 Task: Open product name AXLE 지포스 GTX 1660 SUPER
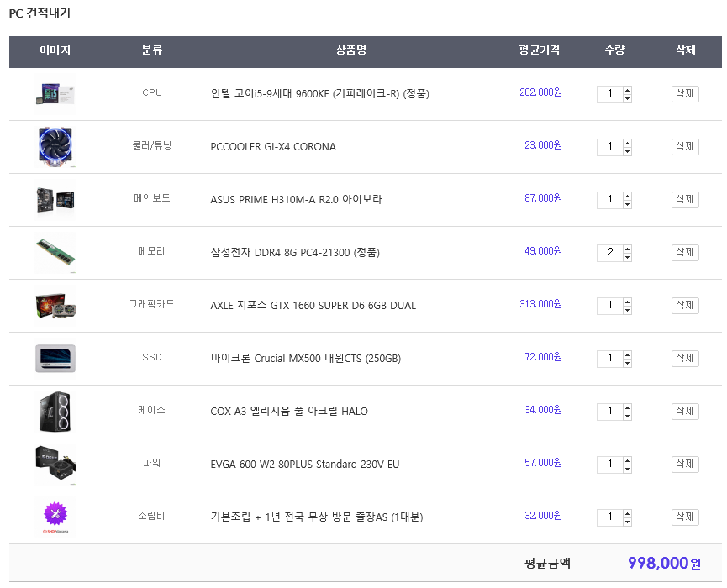click(x=313, y=305)
